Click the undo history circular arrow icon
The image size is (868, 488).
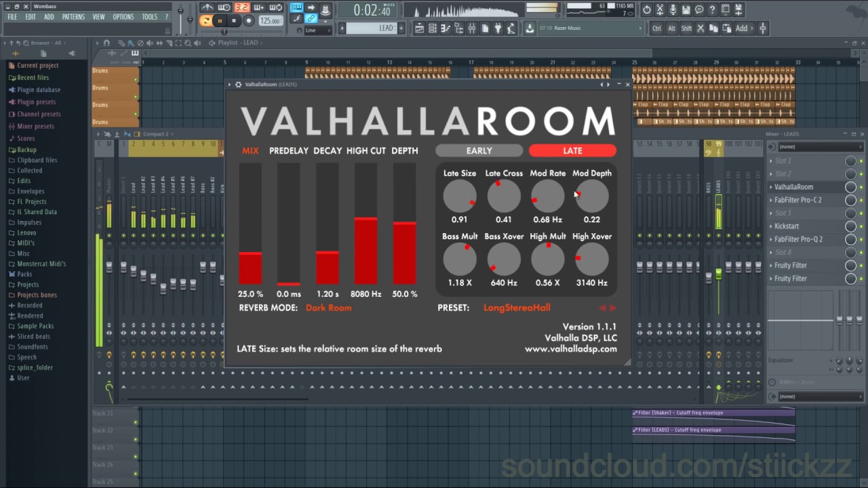click(x=646, y=9)
